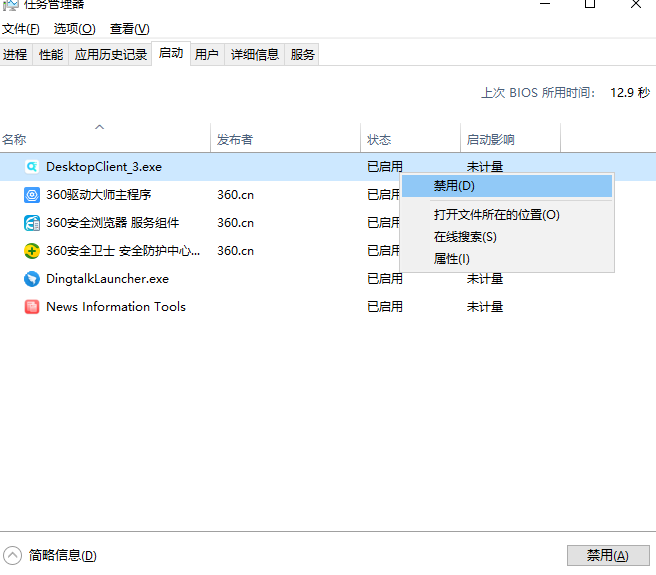This screenshot has height=575, width=656.
Task: Click 360.cn publisher of 360安全卫士 row
Action: pyautogui.click(x=236, y=251)
